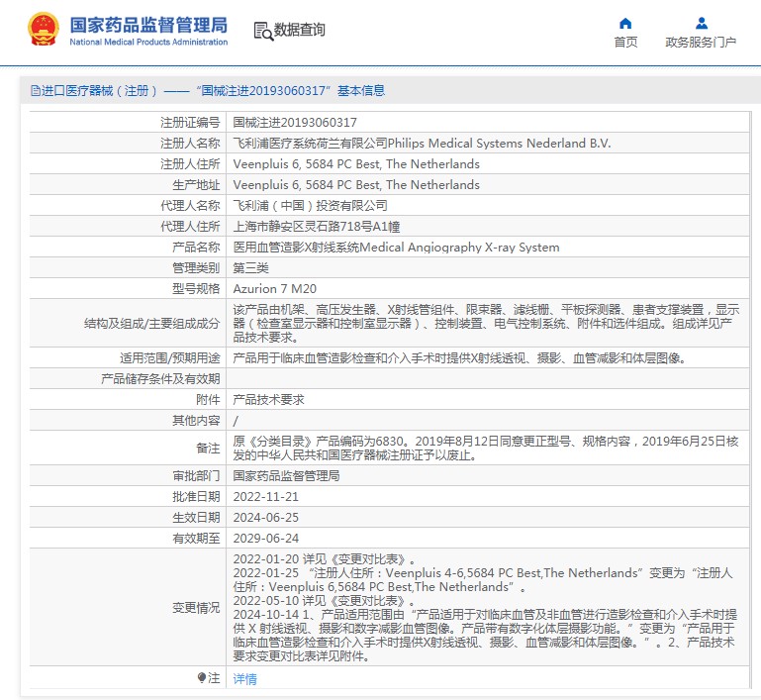Open the 首页 navigation label
761x700 pixels.
pos(625,43)
